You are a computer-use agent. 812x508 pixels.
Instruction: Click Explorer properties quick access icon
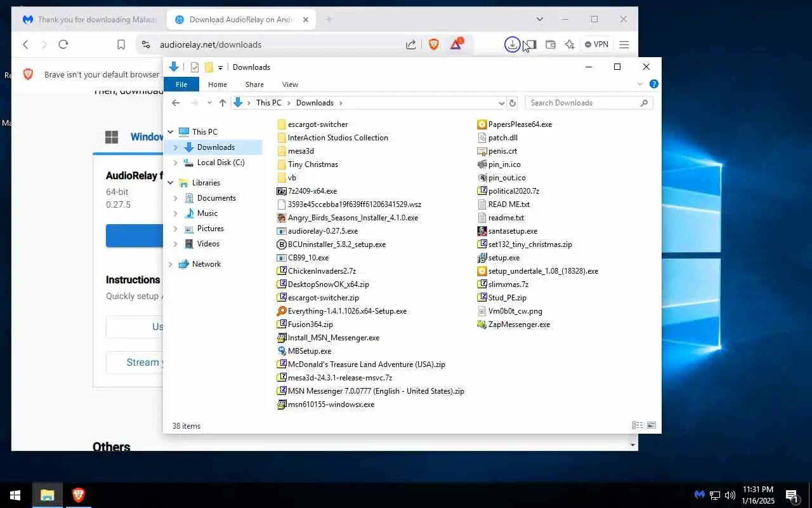coord(195,67)
